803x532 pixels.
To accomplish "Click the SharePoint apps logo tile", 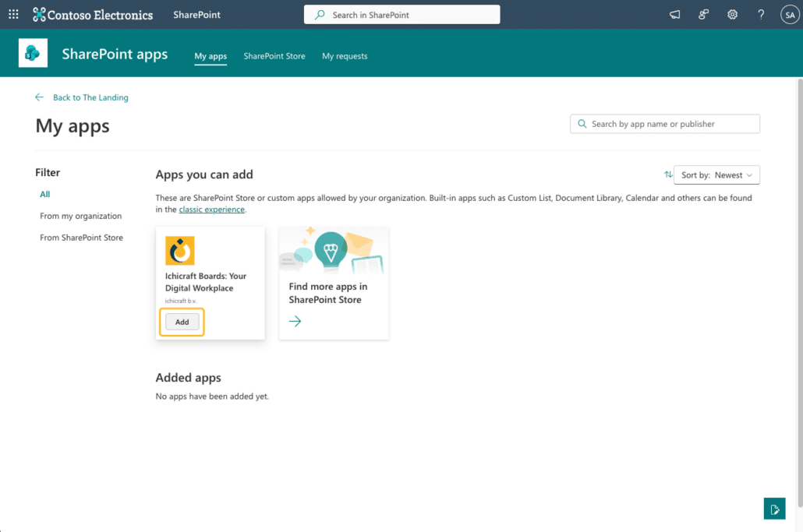I will 34,53.
